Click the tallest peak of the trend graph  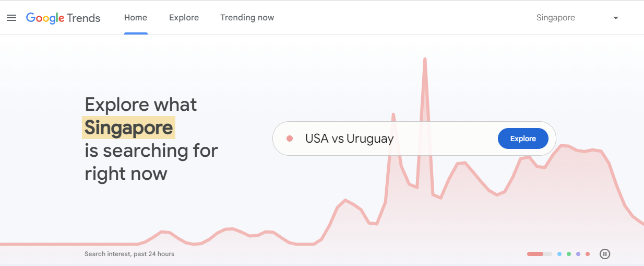coord(425,59)
